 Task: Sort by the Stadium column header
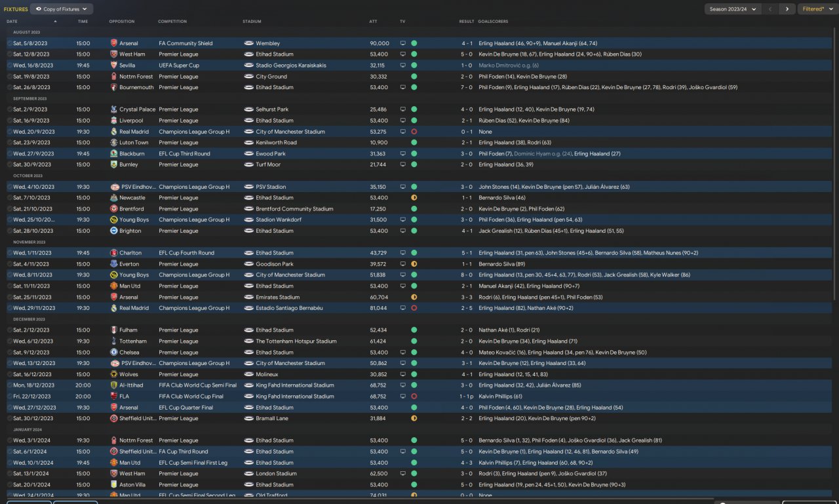pos(252,22)
